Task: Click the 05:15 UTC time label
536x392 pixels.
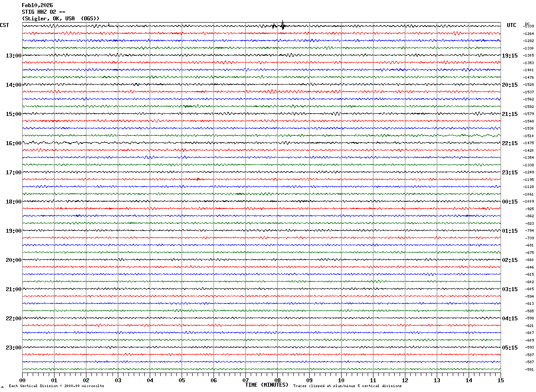Action: pyautogui.click(x=509, y=348)
